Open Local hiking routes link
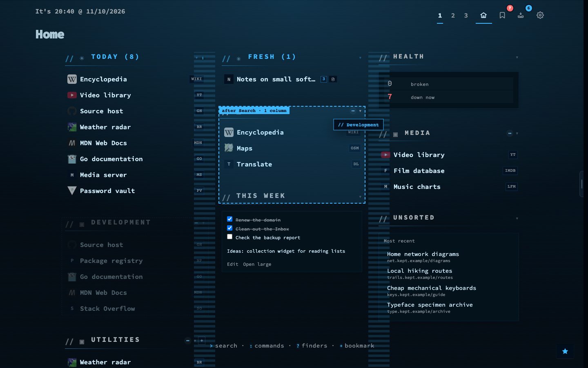Viewport: 588px width, 368px height. pyautogui.click(x=420, y=271)
